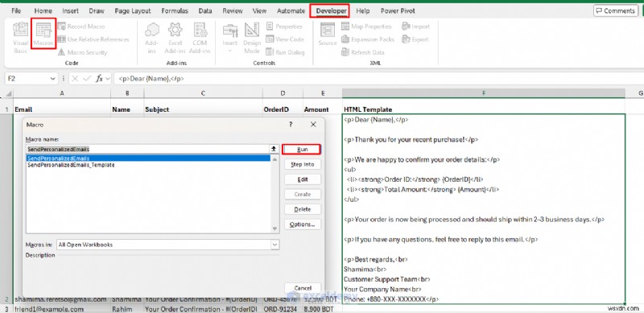Viewport: 644px width, 313px height.
Task: Open Excel Add-ins
Action: tap(175, 38)
